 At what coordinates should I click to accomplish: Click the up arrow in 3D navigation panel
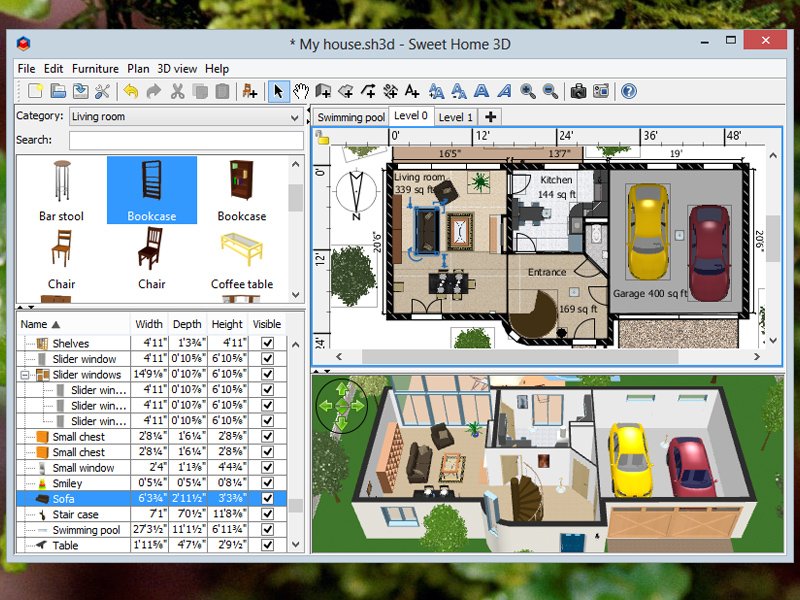[342, 389]
